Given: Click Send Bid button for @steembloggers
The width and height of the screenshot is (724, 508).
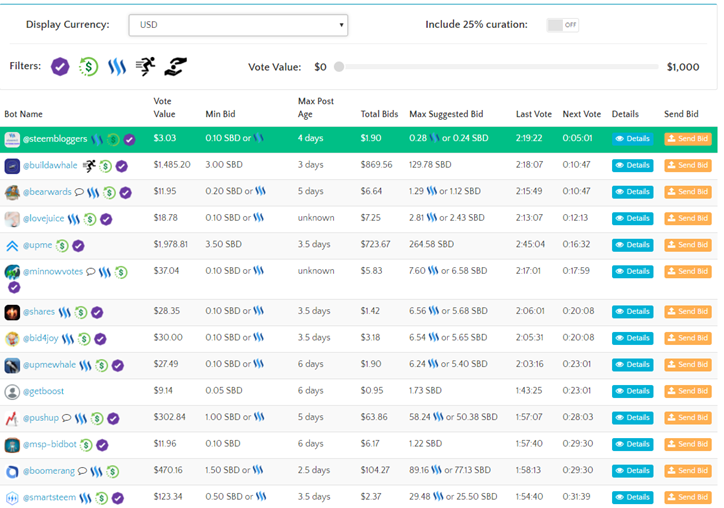Looking at the screenshot, I should (688, 139).
